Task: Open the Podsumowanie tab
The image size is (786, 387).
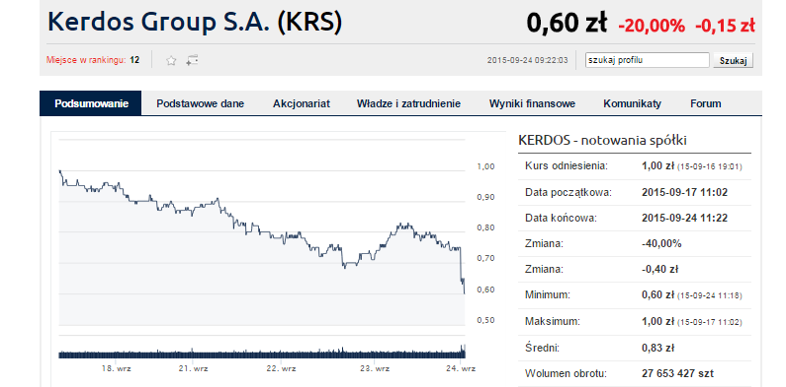Action: click(x=91, y=104)
